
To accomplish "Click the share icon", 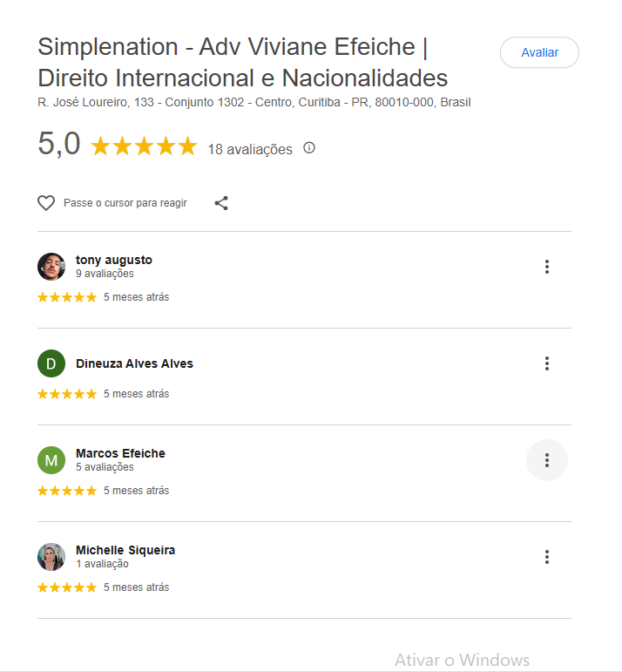I will click(x=221, y=203).
